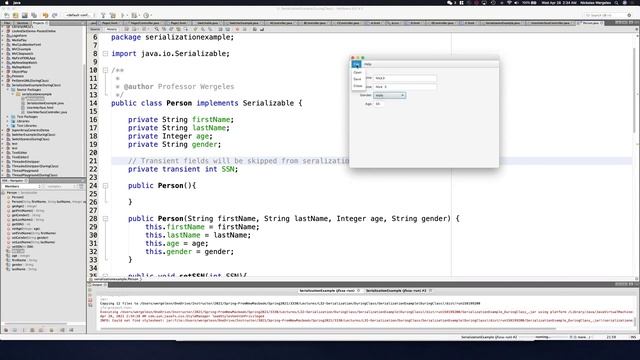
Task: Click 'public class Person implements Serializable' line
Action: (207, 103)
